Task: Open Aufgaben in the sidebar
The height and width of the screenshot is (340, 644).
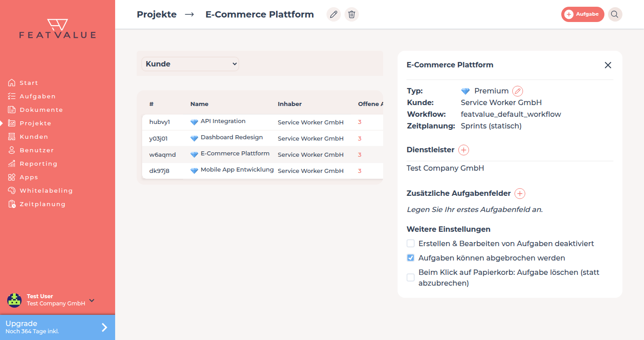Action: [38, 96]
